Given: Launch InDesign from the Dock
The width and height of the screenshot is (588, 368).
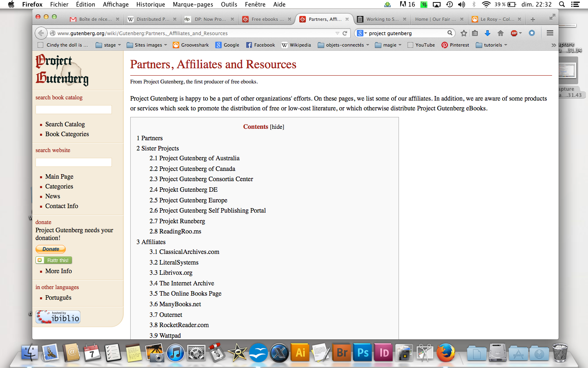Looking at the screenshot, I should 384,352.
